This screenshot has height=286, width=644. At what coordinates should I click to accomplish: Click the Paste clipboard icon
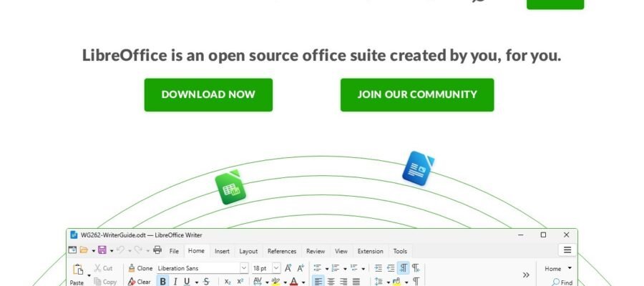click(77, 269)
